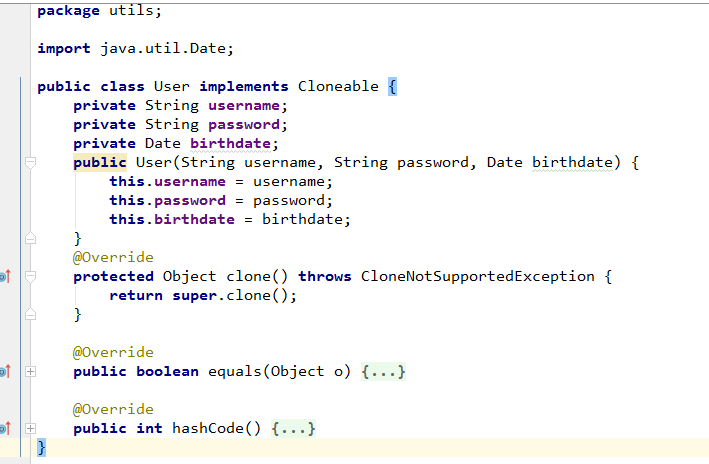Click the override gutter icon beside equals method
Screen dimensions: 709x464
[5, 372]
